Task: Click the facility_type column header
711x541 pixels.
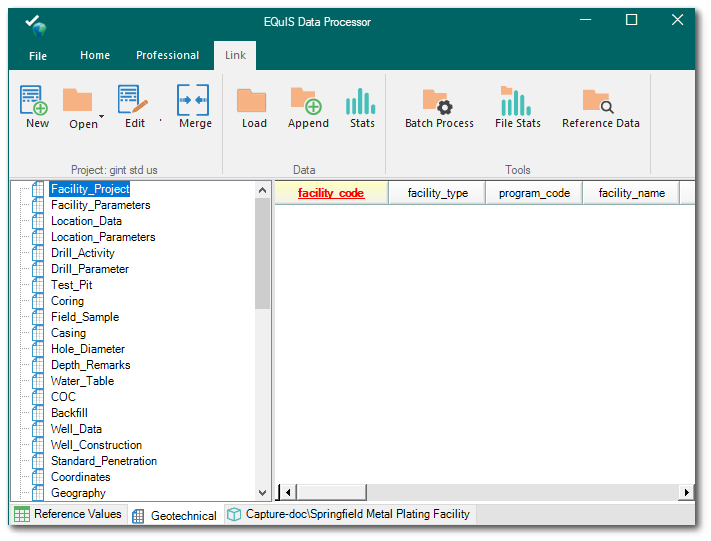Action: [437, 193]
